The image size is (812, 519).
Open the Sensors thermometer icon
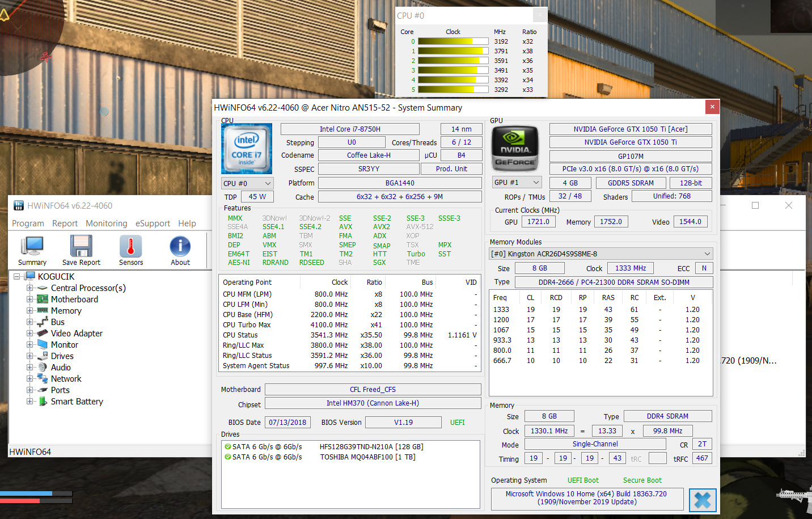(x=131, y=246)
